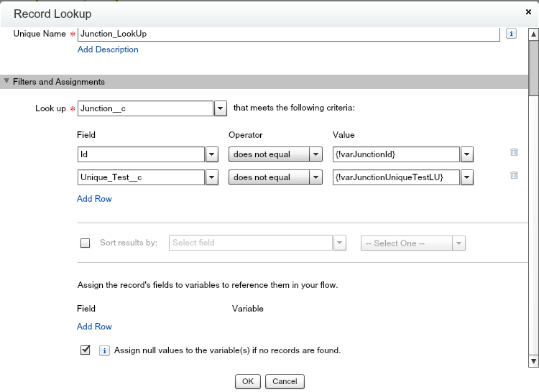Enable the Sort results by checkbox
539x392 pixels.
(86, 243)
